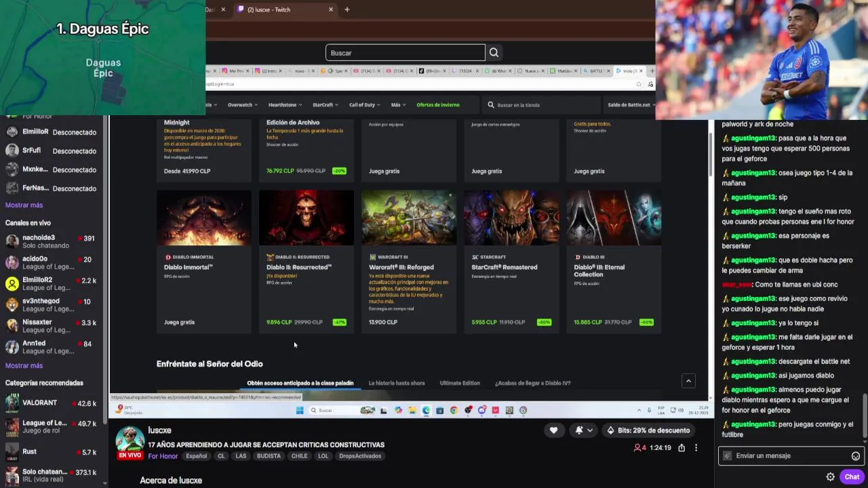Screen dimensions: 868x488
Task: Click Ofertas de invierno link
Action: tap(438, 105)
